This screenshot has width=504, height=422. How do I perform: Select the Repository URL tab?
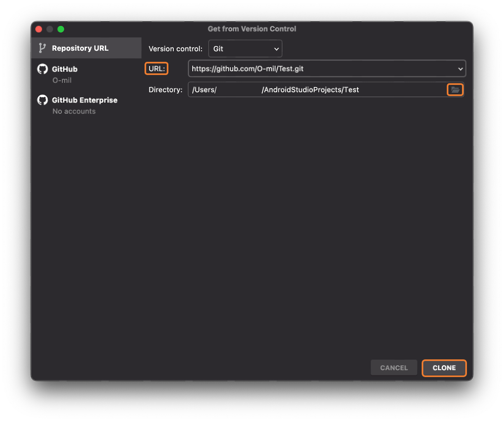coord(86,48)
